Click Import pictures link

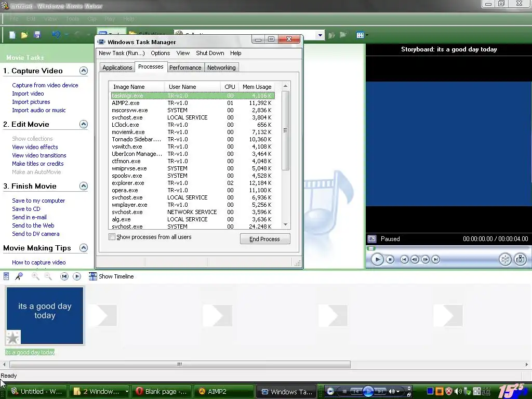[x=31, y=102]
